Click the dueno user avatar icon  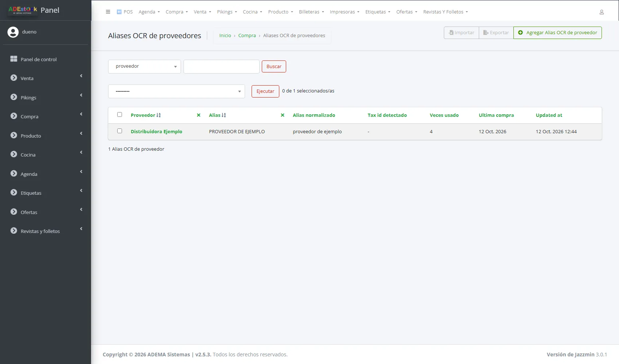[x=13, y=32]
